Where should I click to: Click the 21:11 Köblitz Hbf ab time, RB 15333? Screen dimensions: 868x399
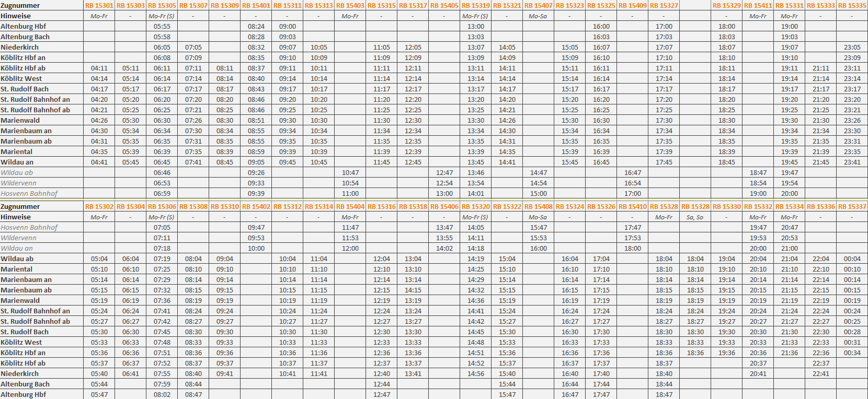coord(821,68)
